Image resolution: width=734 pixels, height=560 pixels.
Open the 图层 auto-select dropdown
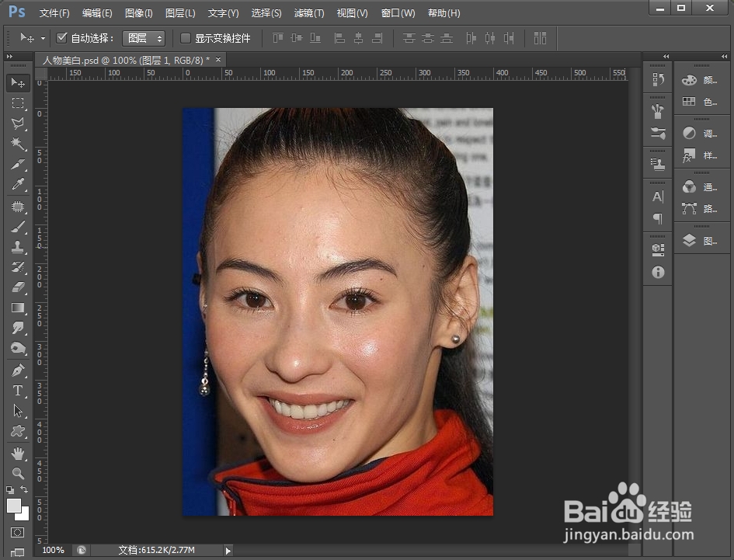pos(144,38)
